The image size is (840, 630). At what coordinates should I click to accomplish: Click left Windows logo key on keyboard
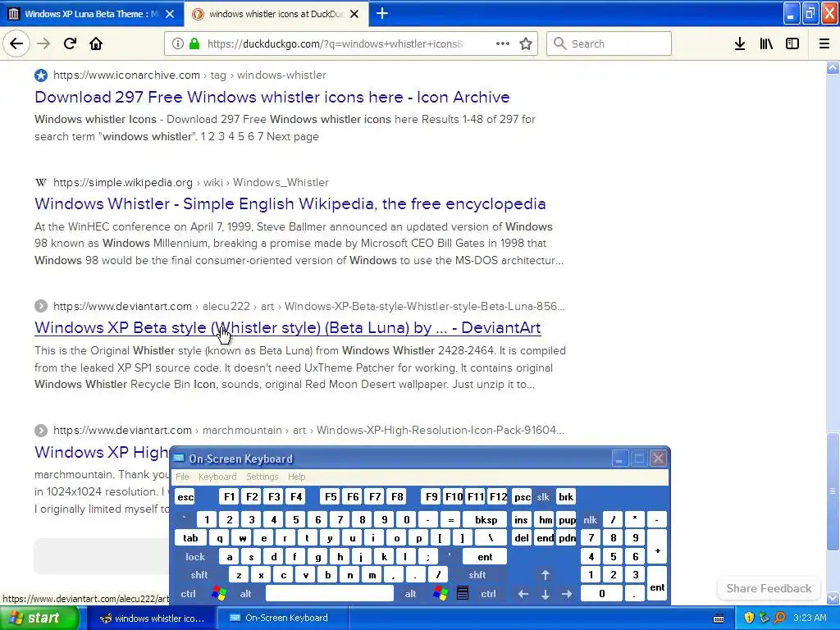point(219,594)
